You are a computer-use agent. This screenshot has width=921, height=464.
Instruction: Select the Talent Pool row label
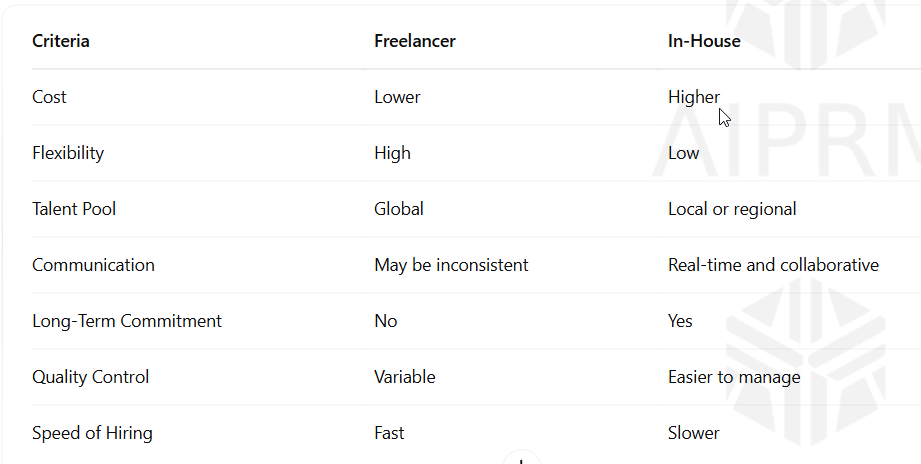[74, 209]
